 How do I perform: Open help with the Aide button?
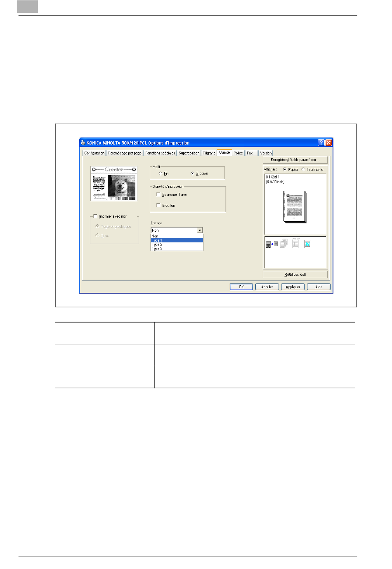point(319,287)
